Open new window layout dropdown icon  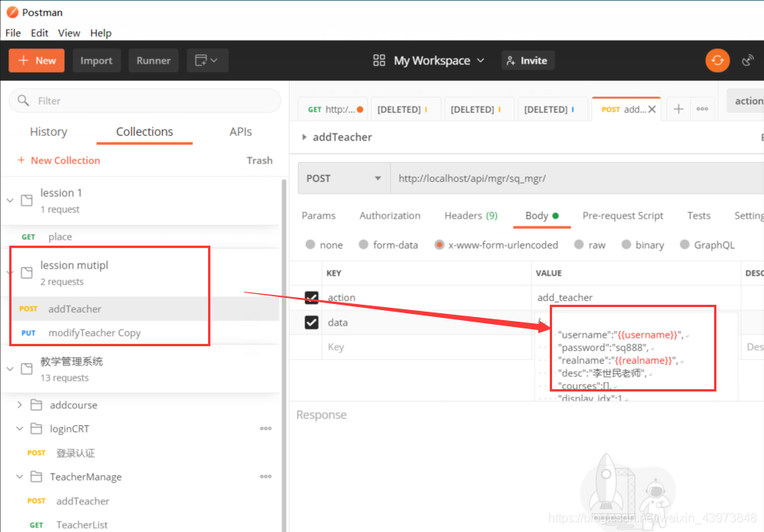[207, 61]
